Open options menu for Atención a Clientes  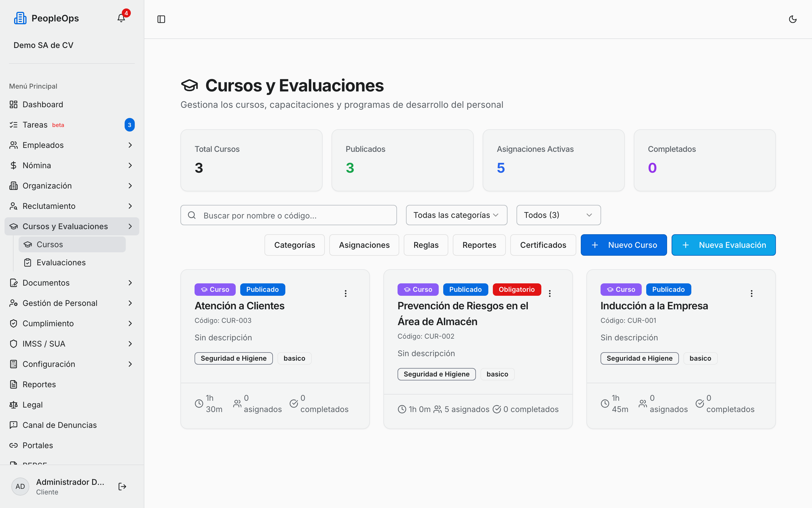pos(346,293)
